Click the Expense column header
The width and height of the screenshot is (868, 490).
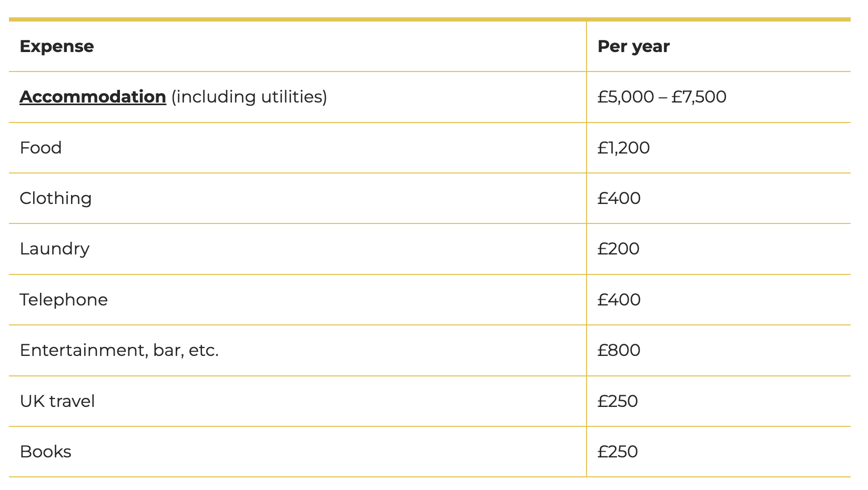[x=57, y=46]
